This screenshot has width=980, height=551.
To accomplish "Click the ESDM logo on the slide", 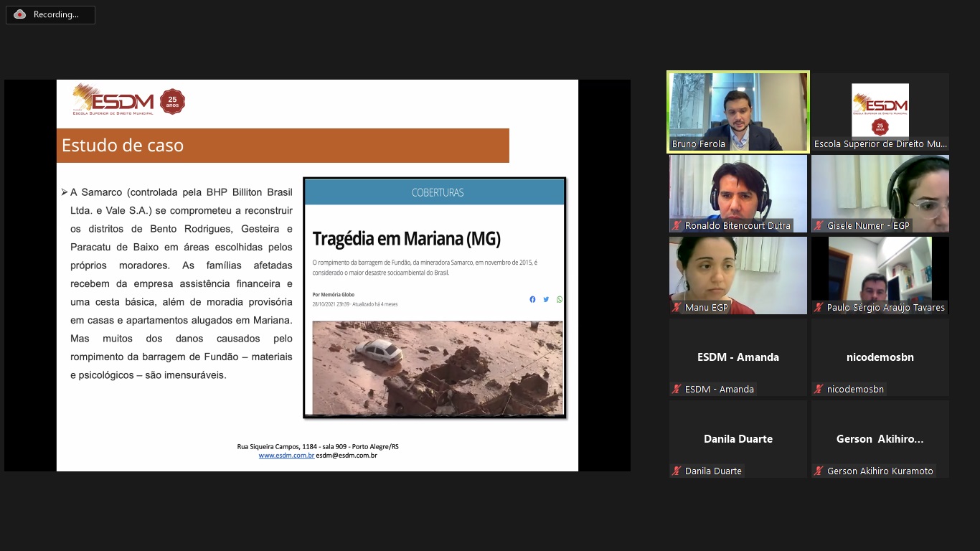I will (113, 100).
